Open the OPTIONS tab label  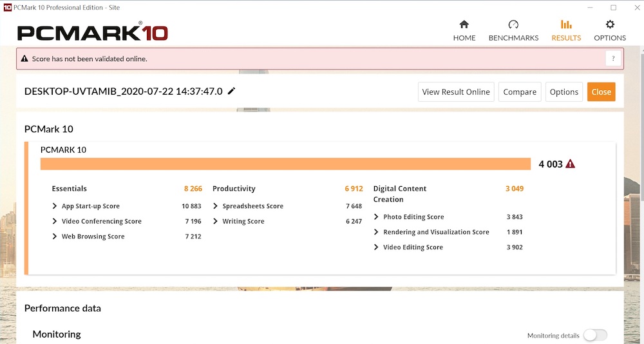(x=610, y=38)
